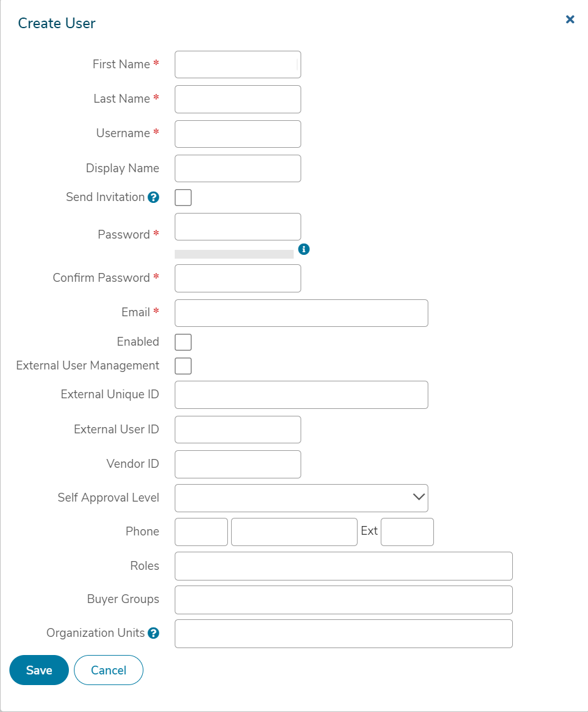This screenshot has width=588, height=712.
Task: Click into the Email input field
Action: click(301, 313)
